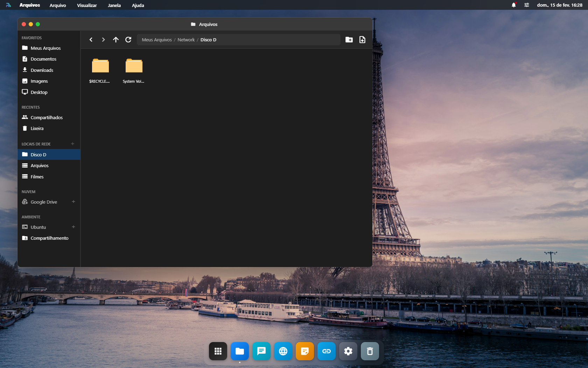Image resolution: width=588 pixels, height=368 pixels.
Task: Click the upload file icon
Action: point(362,40)
